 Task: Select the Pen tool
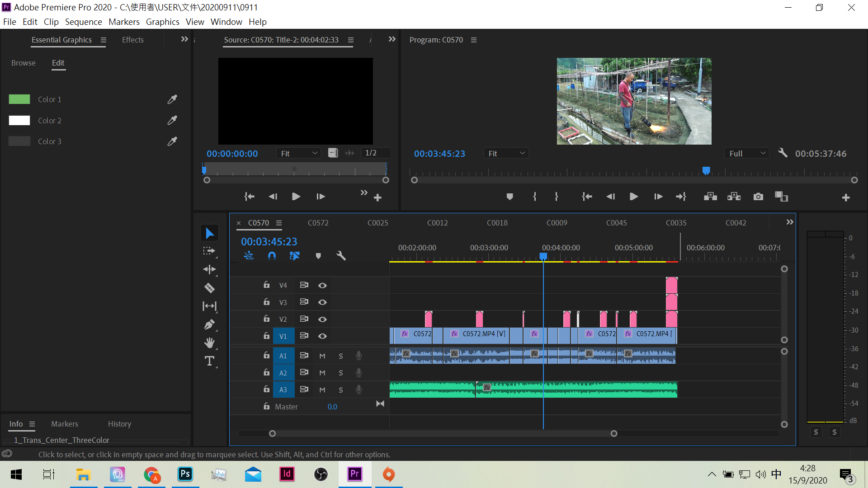pyautogui.click(x=209, y=324)
